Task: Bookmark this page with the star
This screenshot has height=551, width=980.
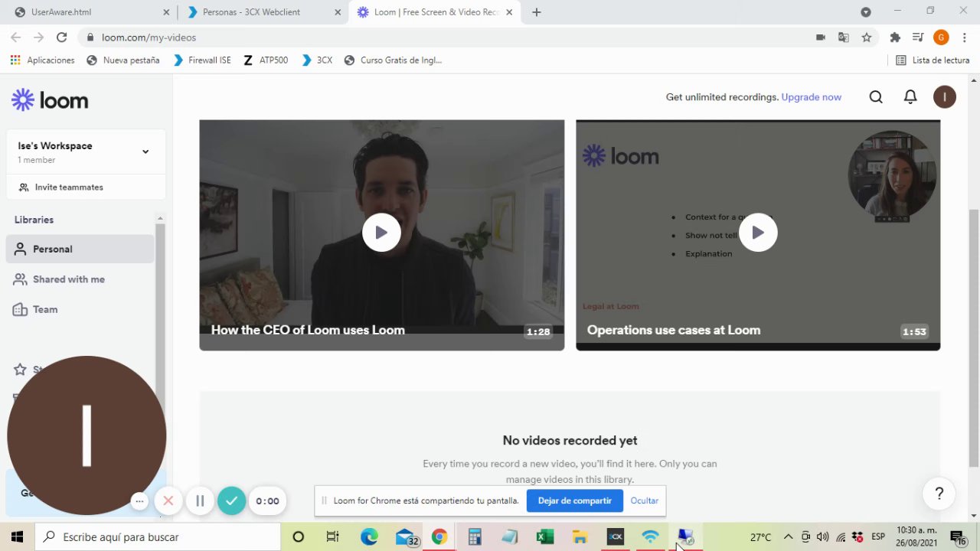Action: pos(867,37)
